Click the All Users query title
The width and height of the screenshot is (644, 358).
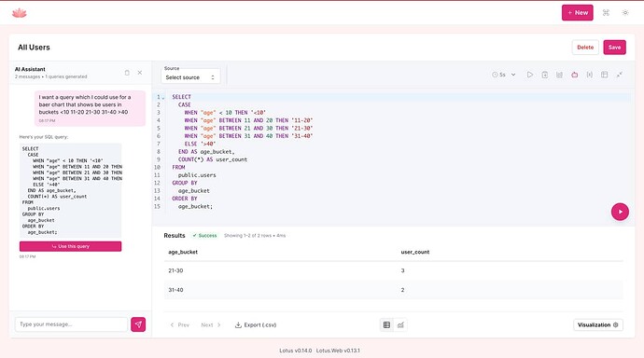click(x=34, y=48)
